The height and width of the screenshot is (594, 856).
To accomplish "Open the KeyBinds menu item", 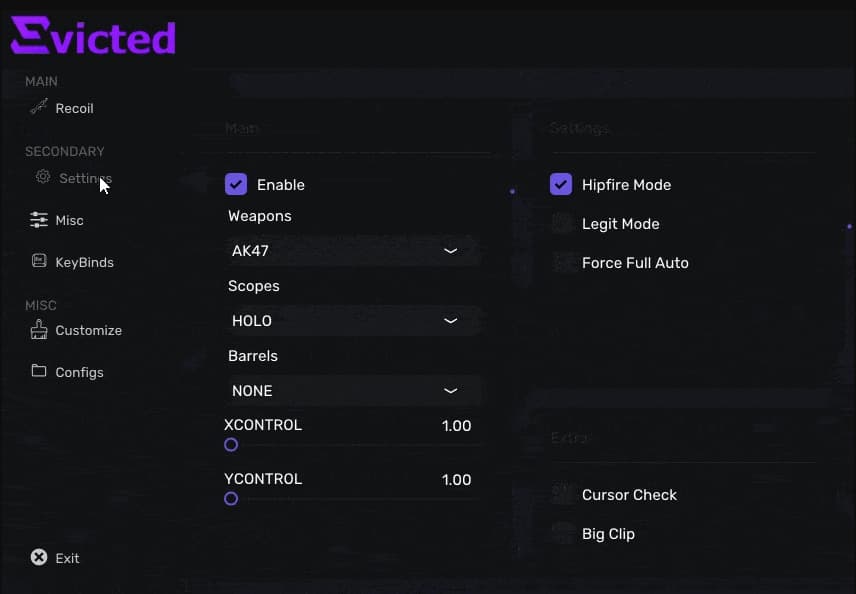I will tap(84, 262).
